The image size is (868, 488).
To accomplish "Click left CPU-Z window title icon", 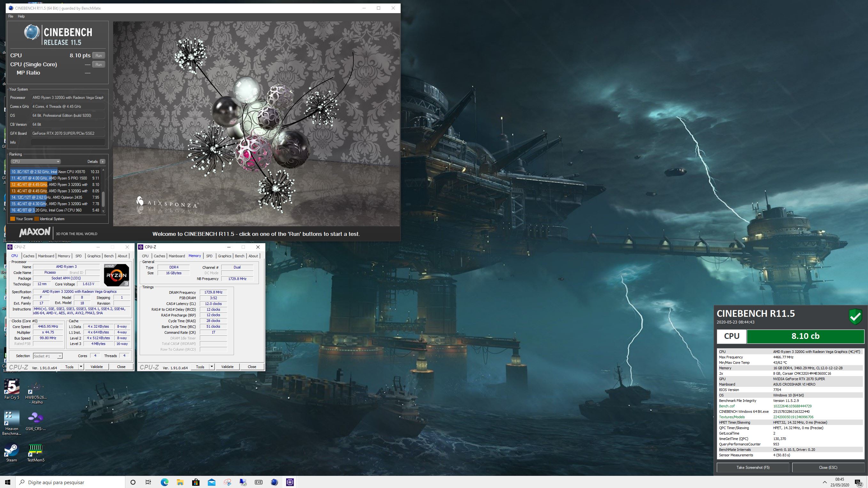I will point(10,247).
